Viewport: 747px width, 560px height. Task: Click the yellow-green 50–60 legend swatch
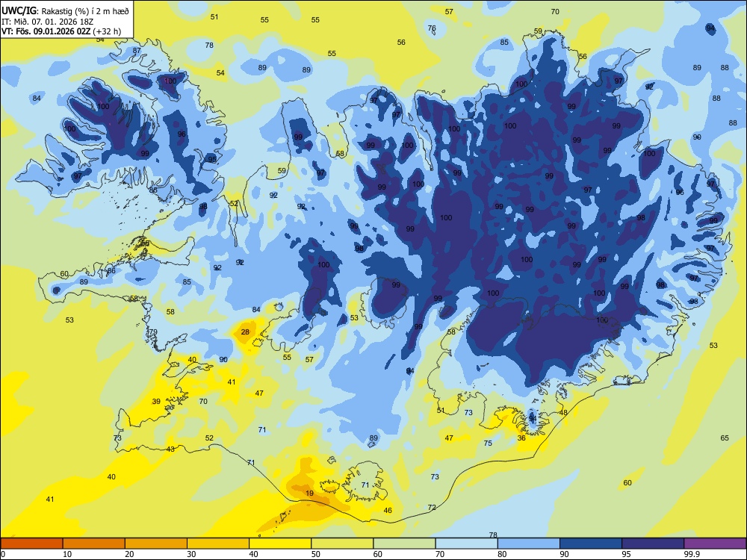coord(342,544)
